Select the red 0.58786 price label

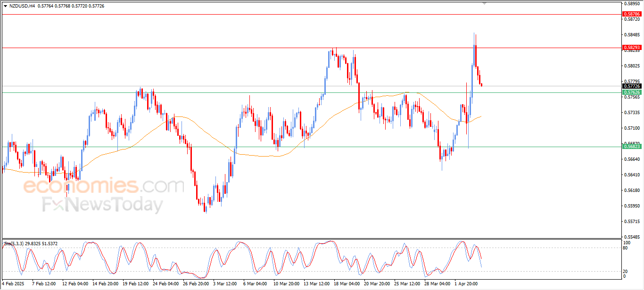632,14
